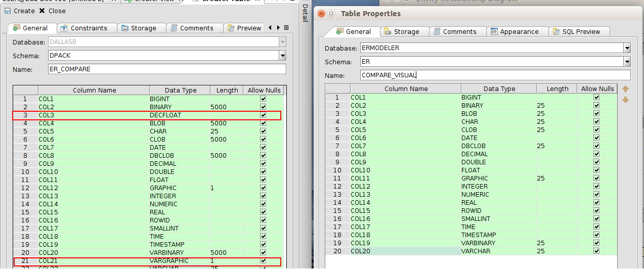Viewport: 644px width, 270px height.
Task: Toggle Allow Nulls for COL12 GRAPHIC in ER_COMPARE
Action: (x=263, y=188)
